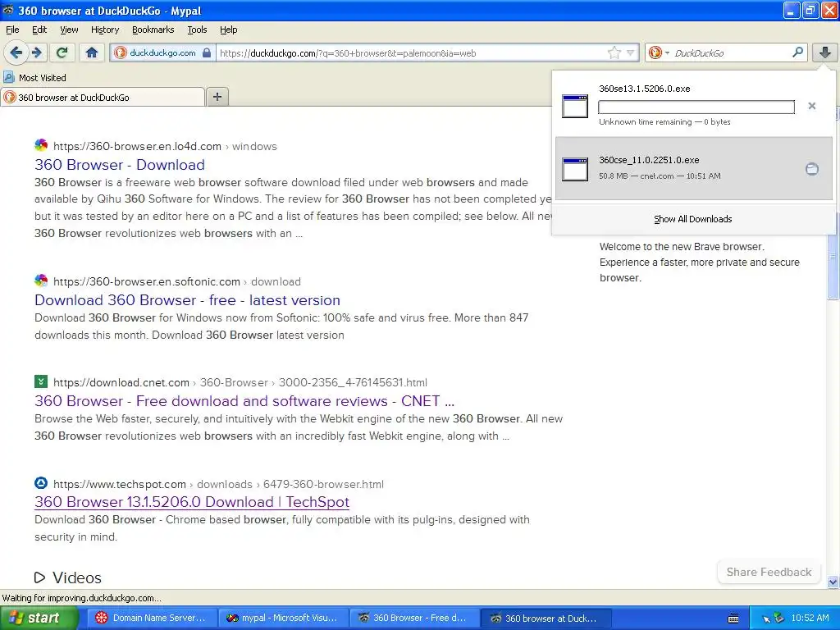Click the duckduckgo.com site identity label
The height and width of the screenshot is (630, 840).
pos(162,52)
